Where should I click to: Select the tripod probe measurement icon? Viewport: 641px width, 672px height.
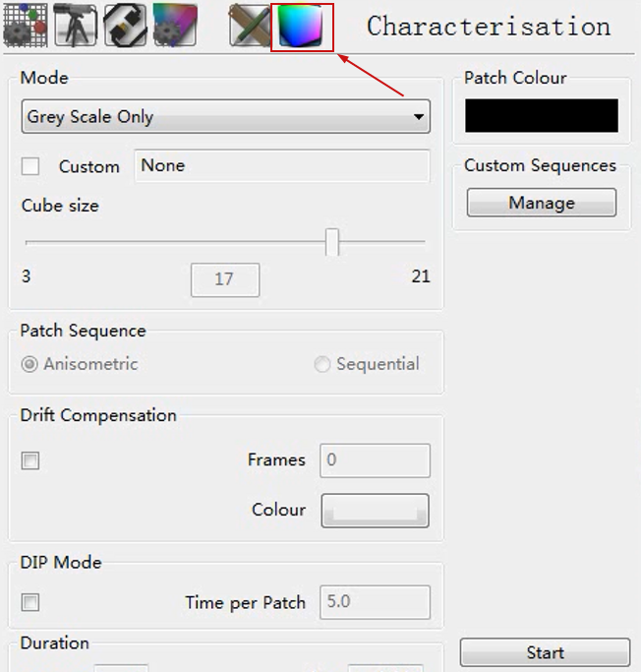(x=76, y=26)
